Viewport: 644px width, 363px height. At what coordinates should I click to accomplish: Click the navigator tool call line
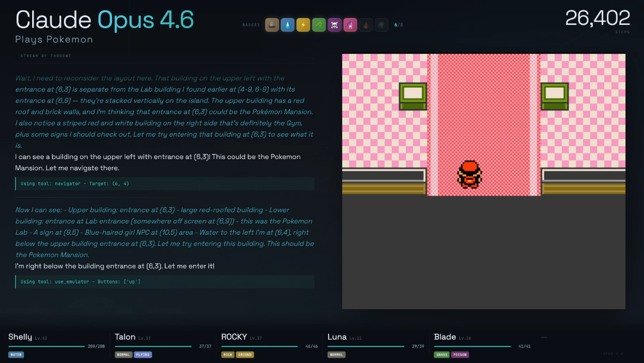(165, 183)
